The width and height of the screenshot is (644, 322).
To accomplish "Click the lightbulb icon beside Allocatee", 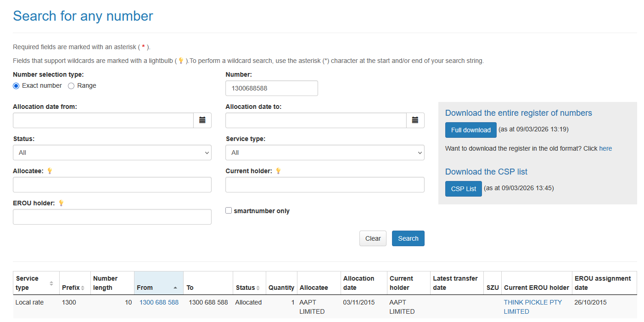I will pyautogui.click(x=50, y=171).
